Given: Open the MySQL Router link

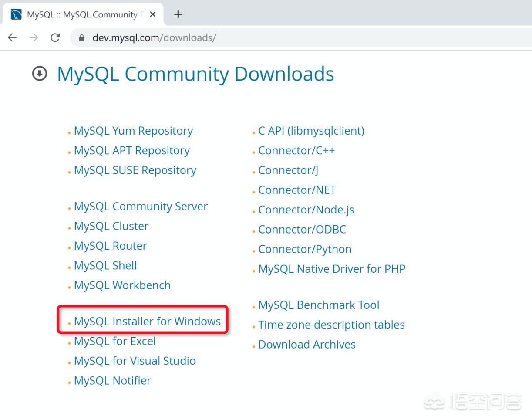Looking at the screenshot, I should (x=110, y=246).
